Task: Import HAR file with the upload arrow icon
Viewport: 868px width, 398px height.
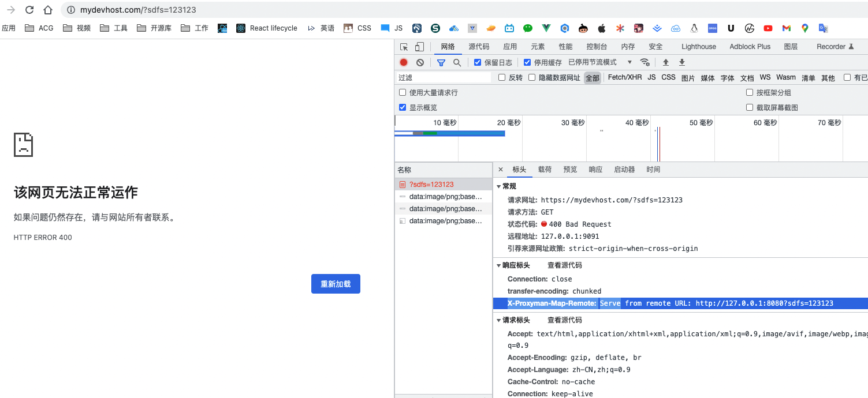Action: tap(664, 62)
